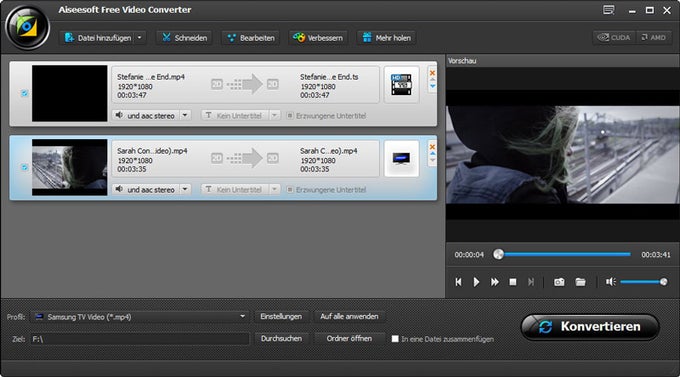Viewport: 680px width, 377px height.
Task: Click the total duration 00:03:41 label
Action: point(656,255)
